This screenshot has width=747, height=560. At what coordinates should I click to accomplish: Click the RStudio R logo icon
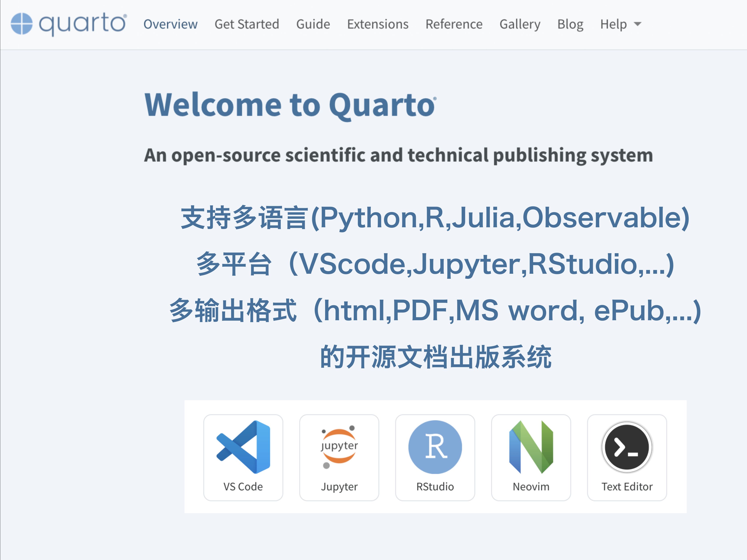pyautogui.click(x=435, y=447)
